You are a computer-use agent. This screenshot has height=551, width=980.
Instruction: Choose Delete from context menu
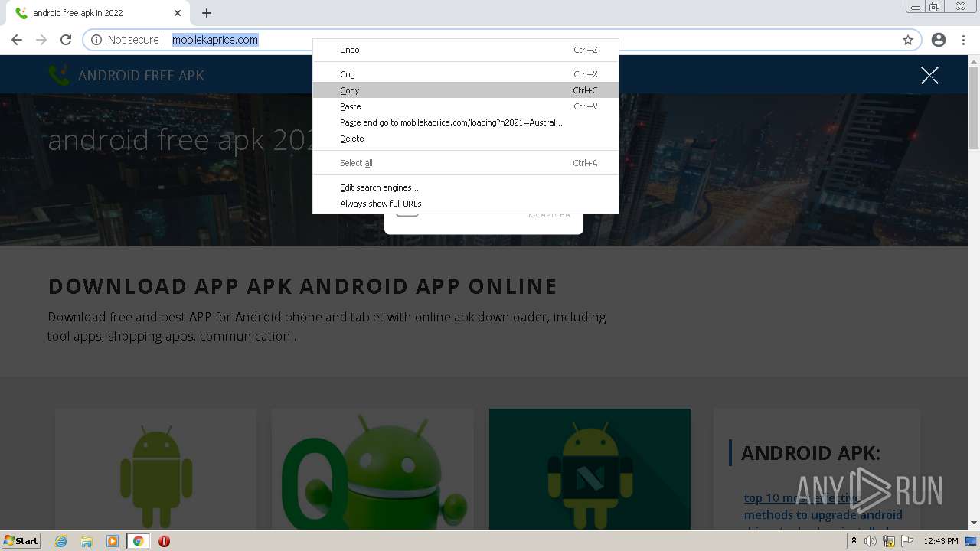tap(465, 139)
